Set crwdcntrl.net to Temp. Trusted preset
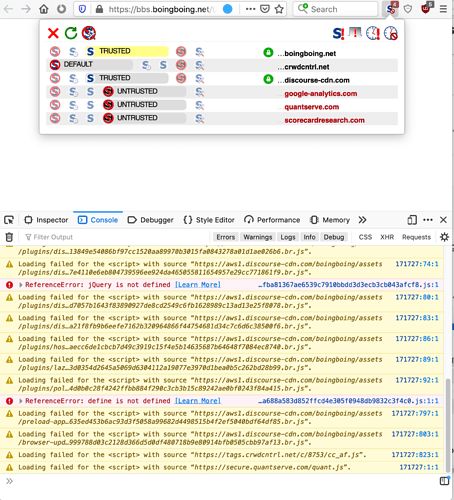Screen dimensions: 454x500 pos(146,65)
